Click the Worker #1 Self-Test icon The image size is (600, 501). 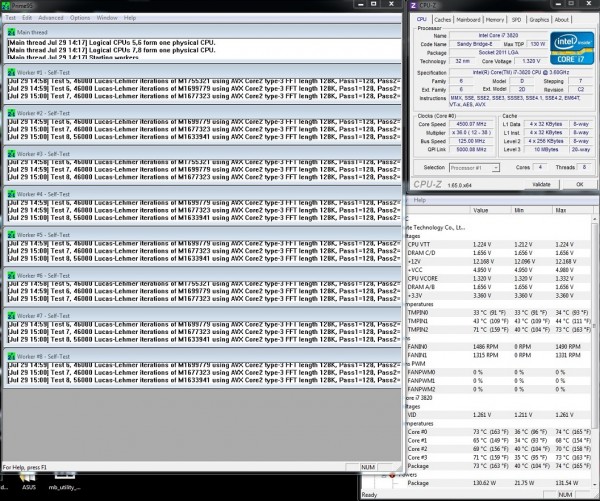pyautogui.click(x=11, y=72)
